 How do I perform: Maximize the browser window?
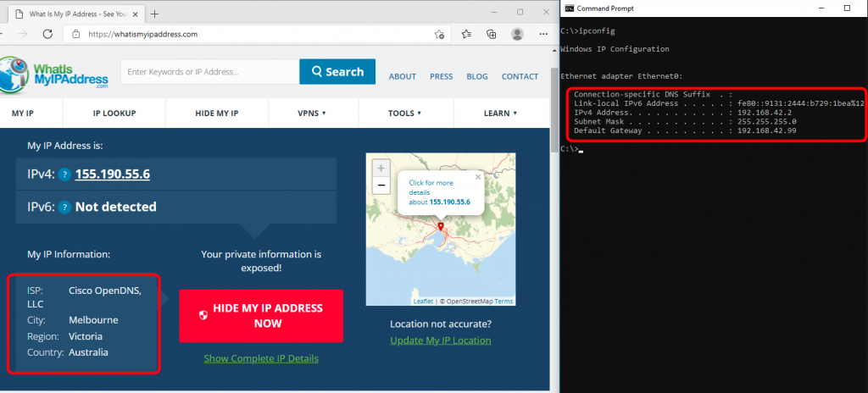520,12
